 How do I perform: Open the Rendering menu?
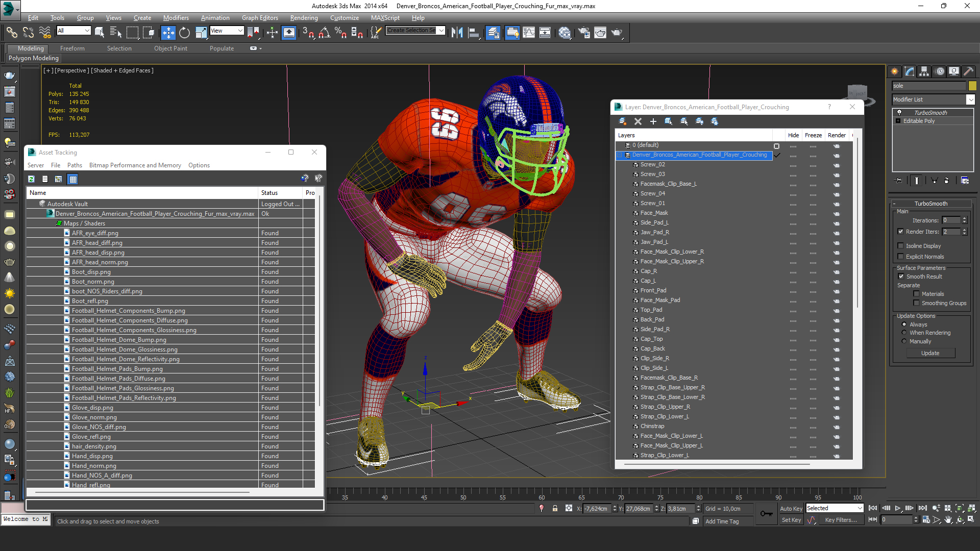pyautogui.click(x=304, y=17)
